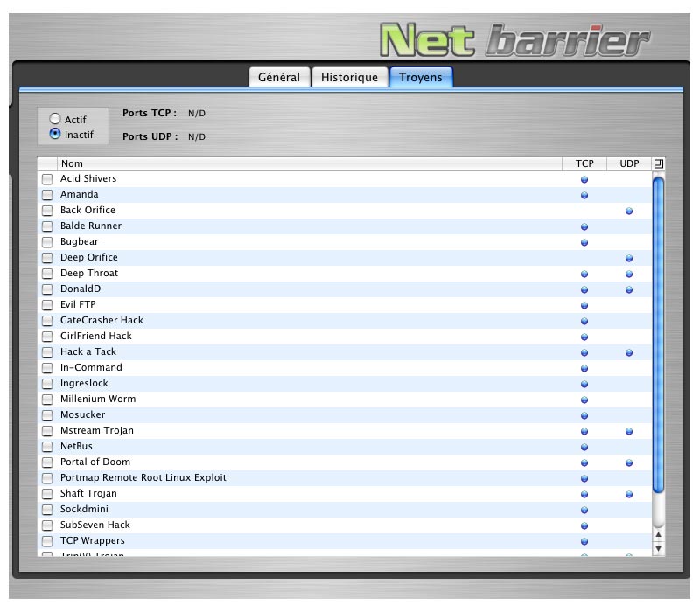Check the Ingreslock checkbox
Screen dimensions: 700x612
pyautogui.click(x=47, y=384)
